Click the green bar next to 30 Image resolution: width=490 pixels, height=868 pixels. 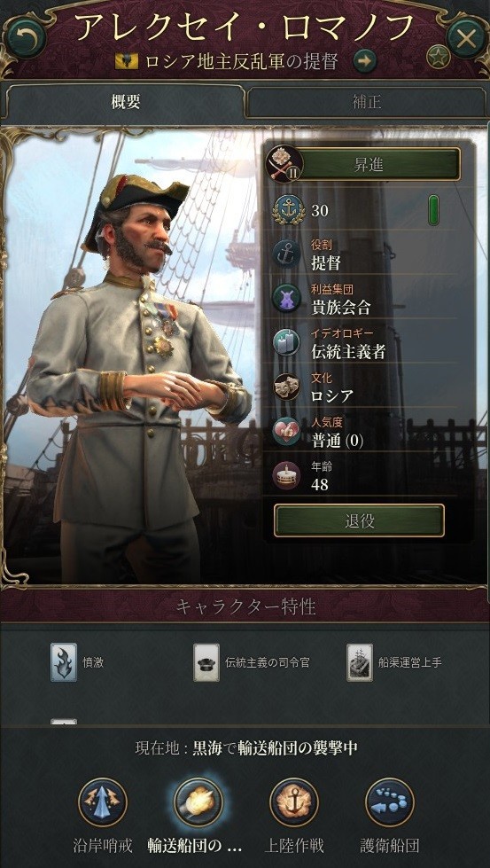[x=434, y=210]
